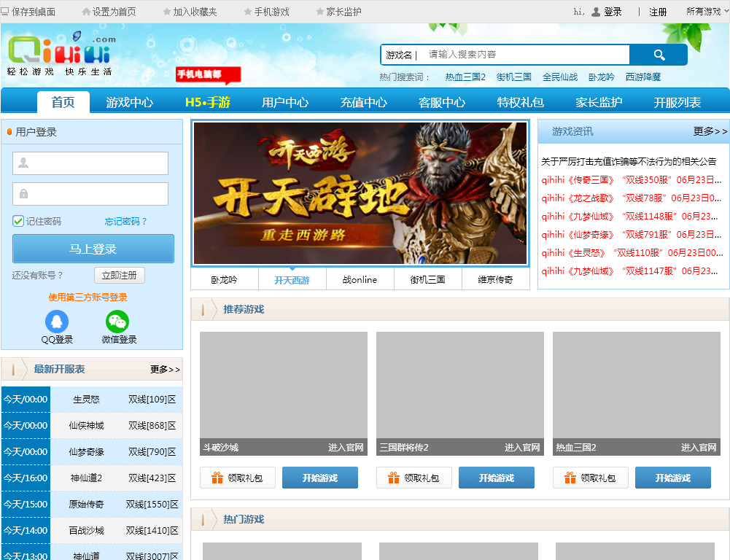Click the password input field

(90, 194)
